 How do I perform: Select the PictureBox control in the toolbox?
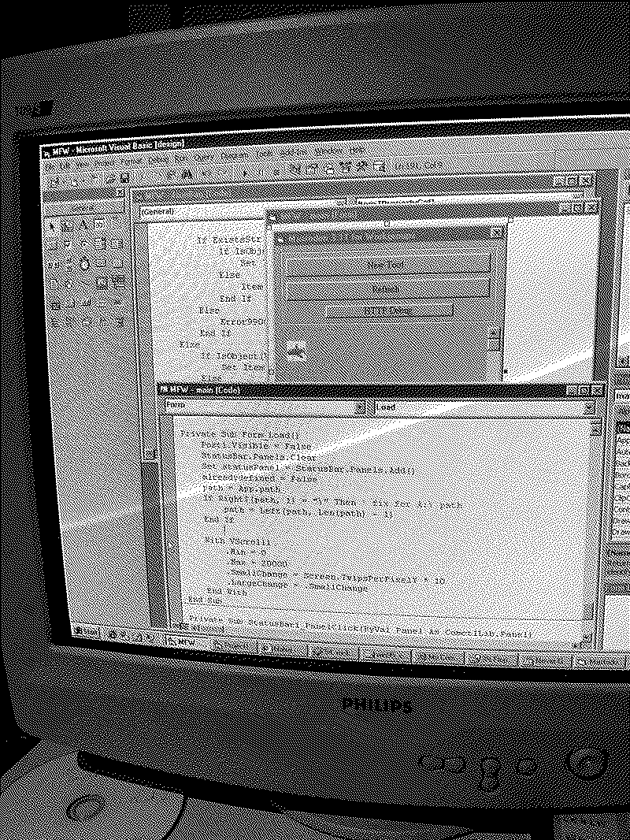coord(69,227)
